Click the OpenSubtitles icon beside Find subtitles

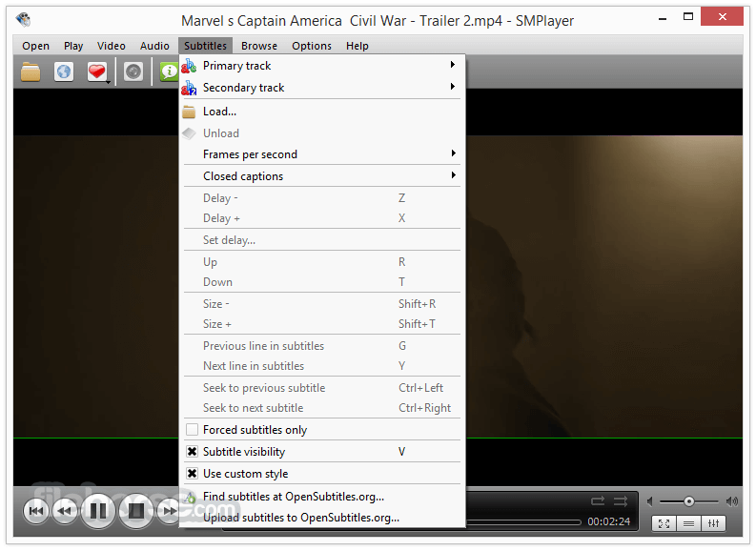pos(191,497)
